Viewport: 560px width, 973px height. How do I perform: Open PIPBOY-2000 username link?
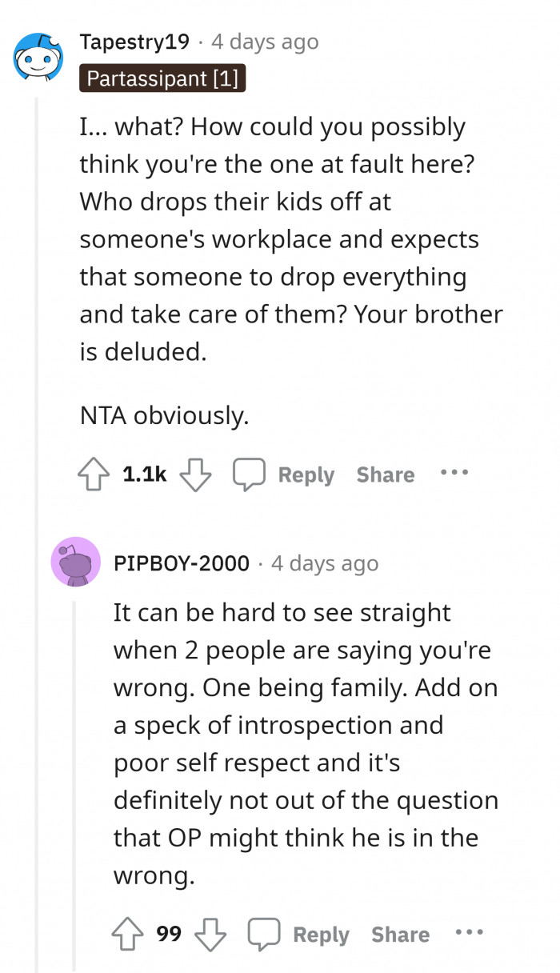pos(182,563)
